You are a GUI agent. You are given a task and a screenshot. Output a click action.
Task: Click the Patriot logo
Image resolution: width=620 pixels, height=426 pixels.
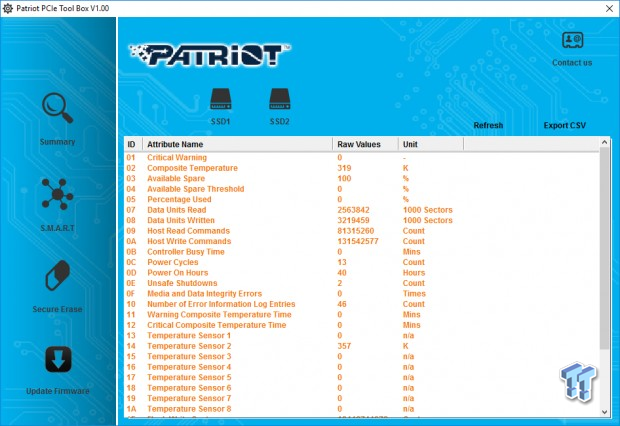tap(210, 54)
